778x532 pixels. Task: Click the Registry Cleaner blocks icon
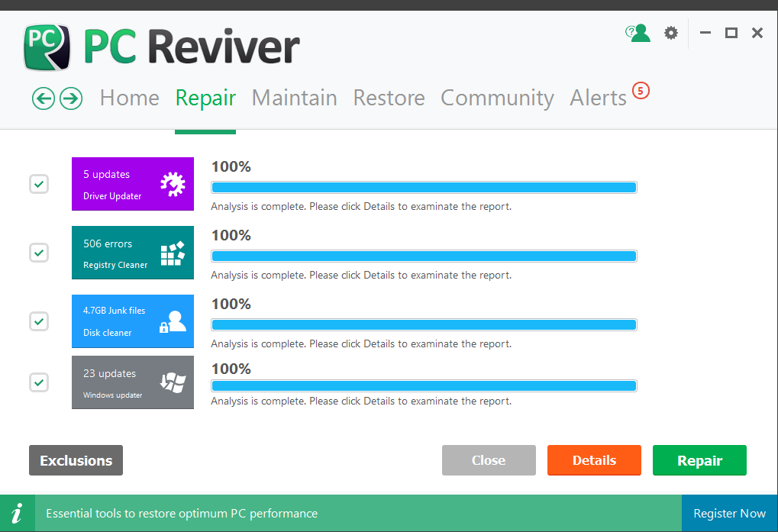pyautogui.click(x=173, y=253)
